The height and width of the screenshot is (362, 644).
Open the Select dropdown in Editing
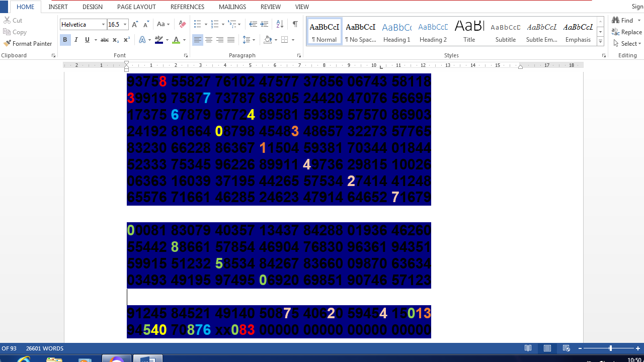point(627,44)
